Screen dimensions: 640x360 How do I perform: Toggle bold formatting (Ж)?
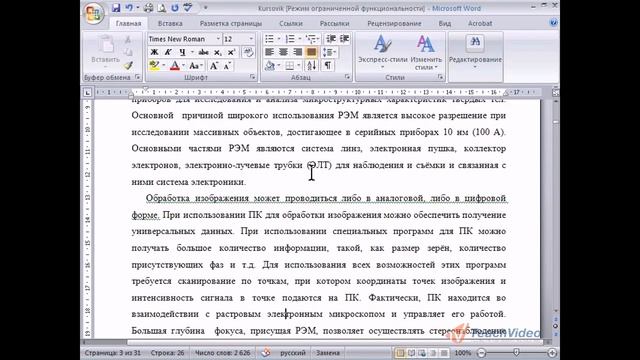pos(154,52)
